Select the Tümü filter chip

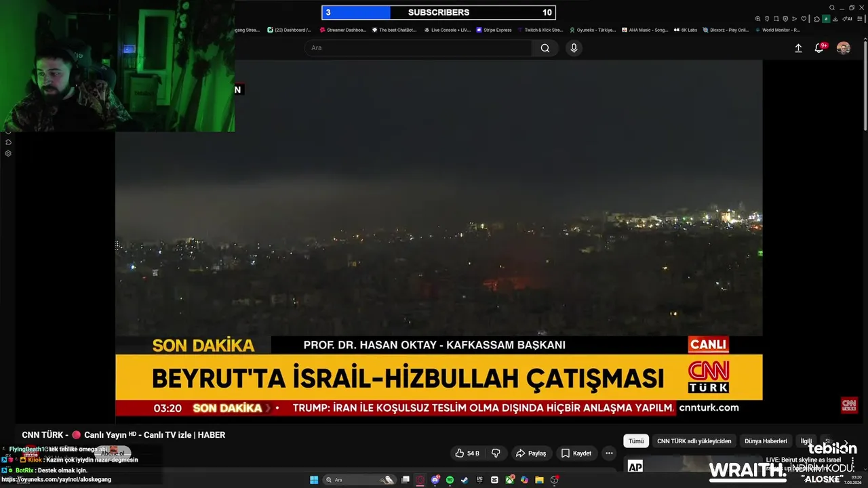click(636, 441)
